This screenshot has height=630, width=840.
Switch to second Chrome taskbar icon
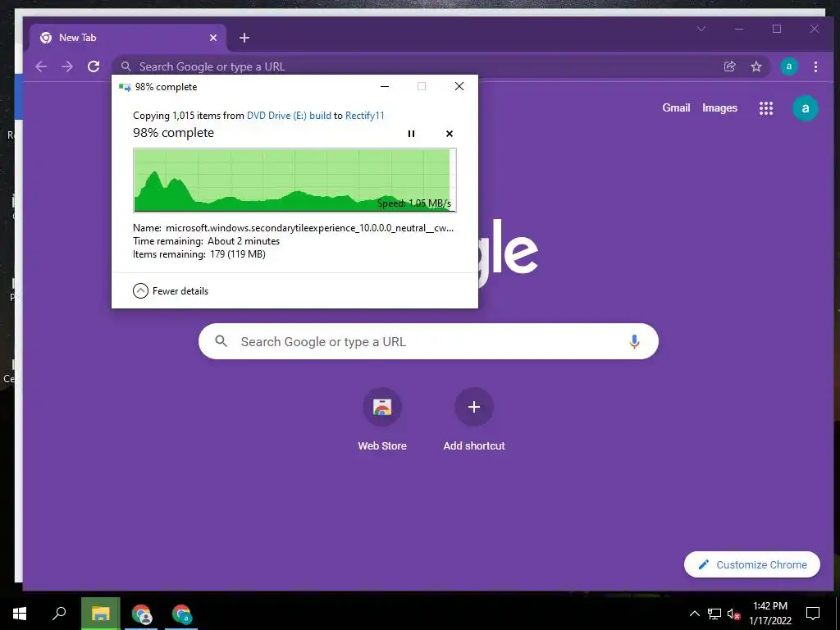click(181, 614)
